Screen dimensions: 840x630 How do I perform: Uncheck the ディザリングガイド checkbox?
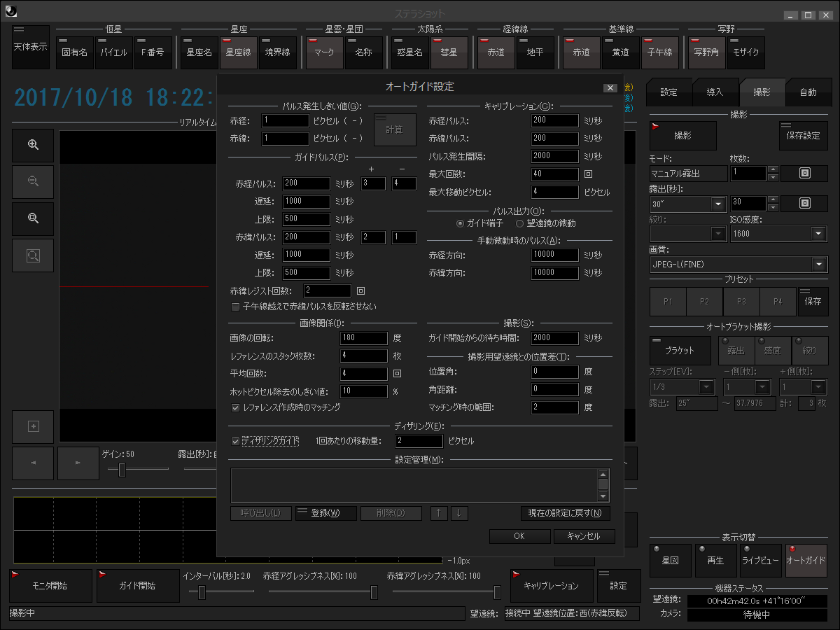coord(236,441)
